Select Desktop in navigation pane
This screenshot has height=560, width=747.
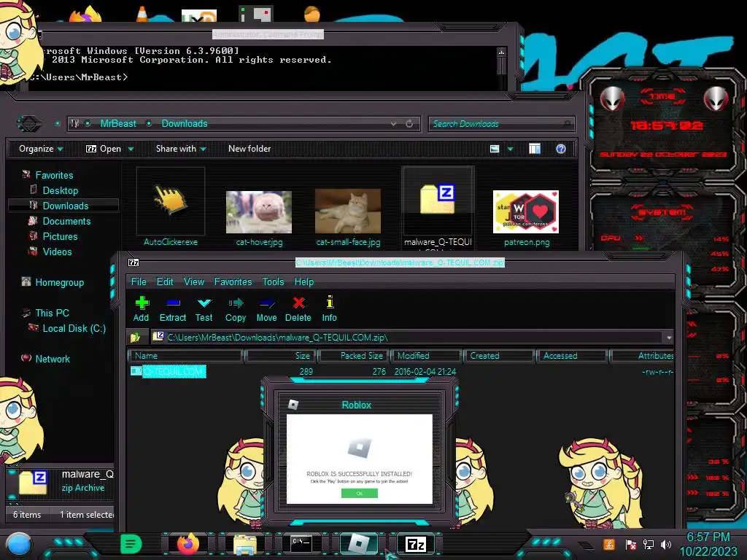tap(60, 190)
